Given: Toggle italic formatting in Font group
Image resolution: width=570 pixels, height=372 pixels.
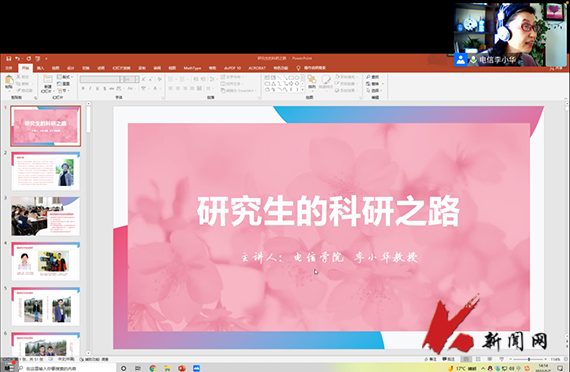Looking at the screenshot, I should pos(90,88).
